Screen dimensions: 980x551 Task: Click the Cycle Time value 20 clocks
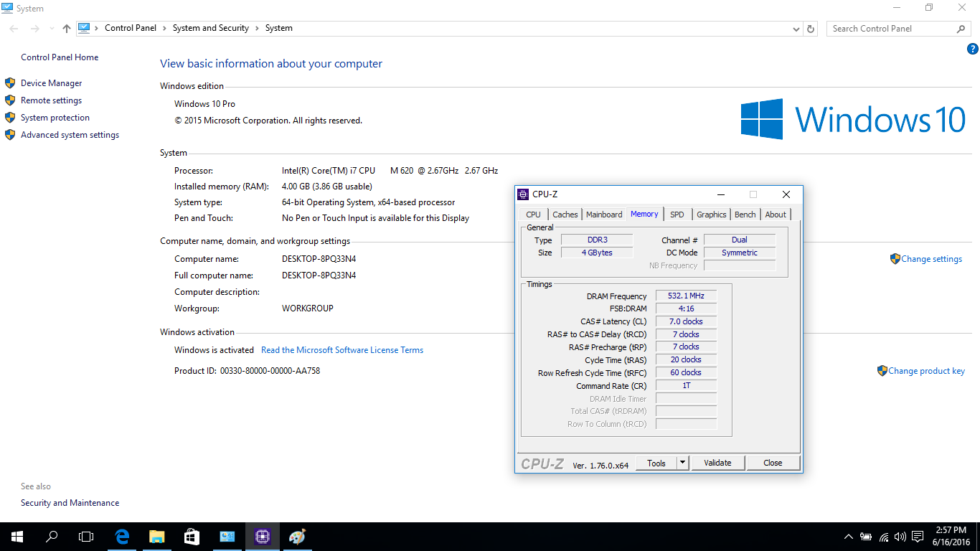point(686,360)
